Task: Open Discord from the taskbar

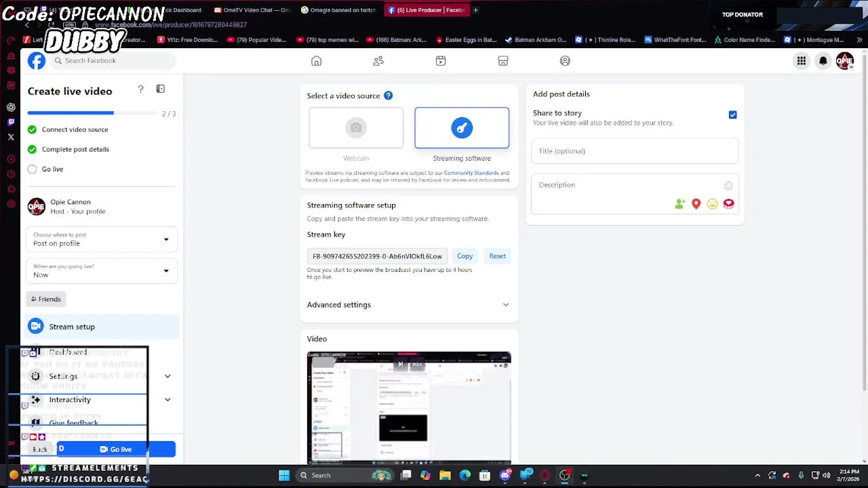Action: click(505, 475)
